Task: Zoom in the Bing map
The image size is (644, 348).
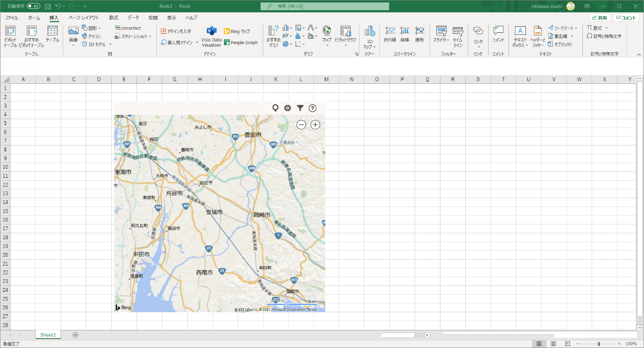Action: tap(315, 125)
